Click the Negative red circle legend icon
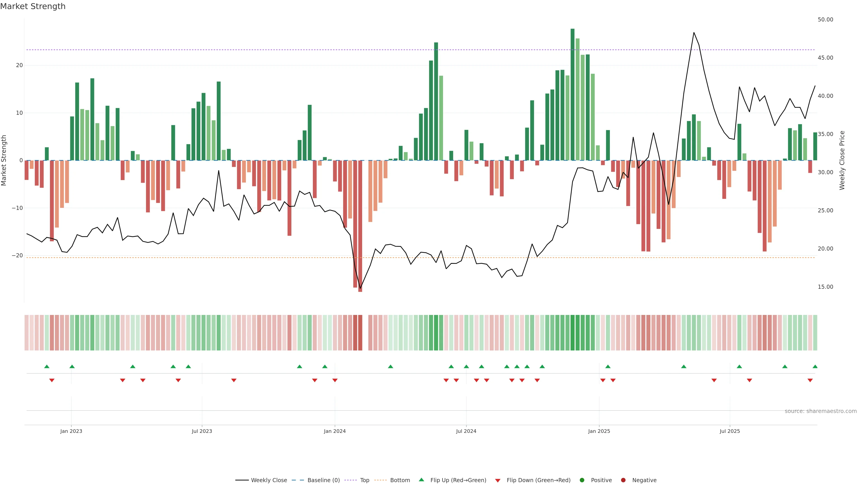The width and height of the screenshot is (868, 488). tap(623, 480)
